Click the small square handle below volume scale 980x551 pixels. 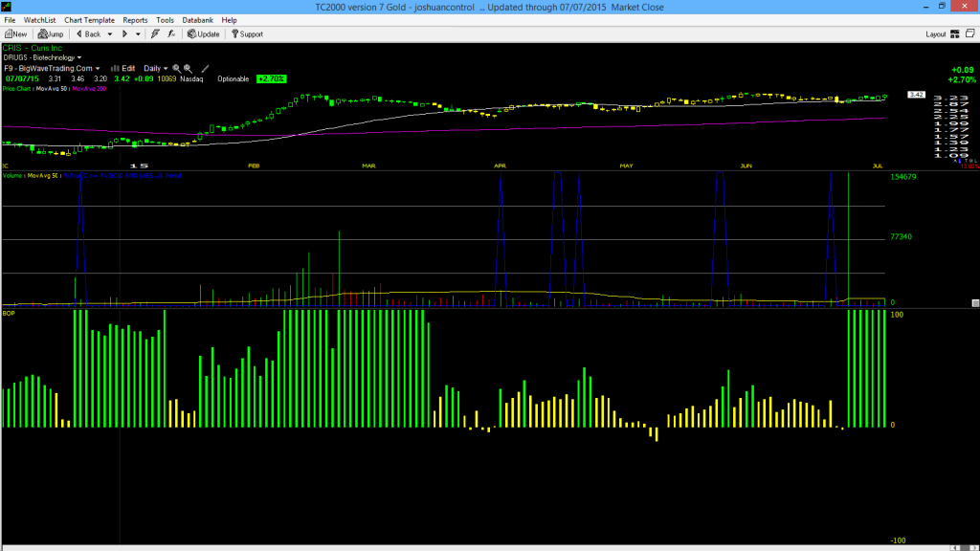tap(975, 303)
